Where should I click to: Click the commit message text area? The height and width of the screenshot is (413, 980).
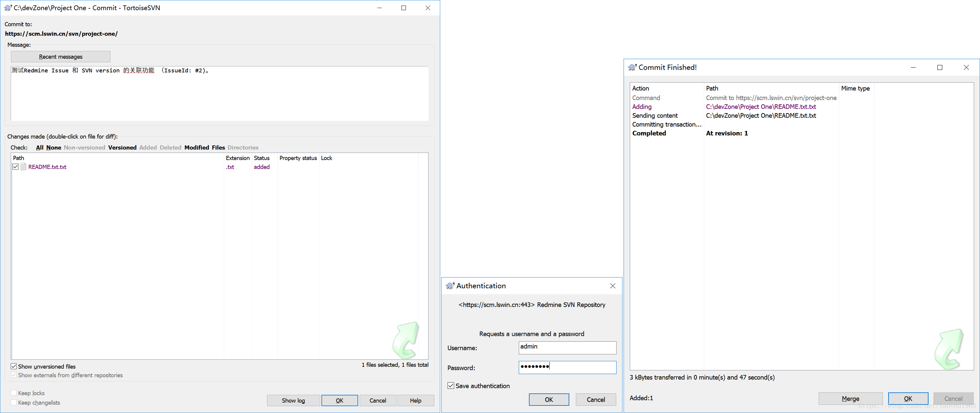point(219,94)
